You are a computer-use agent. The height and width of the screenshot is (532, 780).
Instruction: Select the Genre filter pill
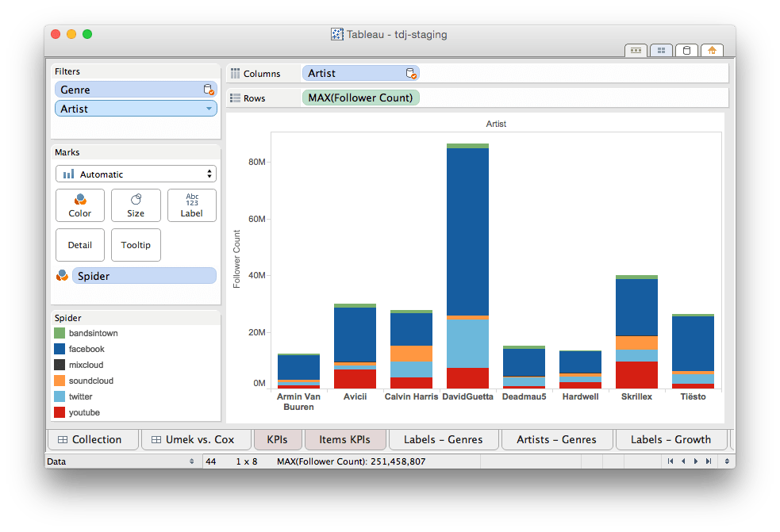(x=136, y=90)
